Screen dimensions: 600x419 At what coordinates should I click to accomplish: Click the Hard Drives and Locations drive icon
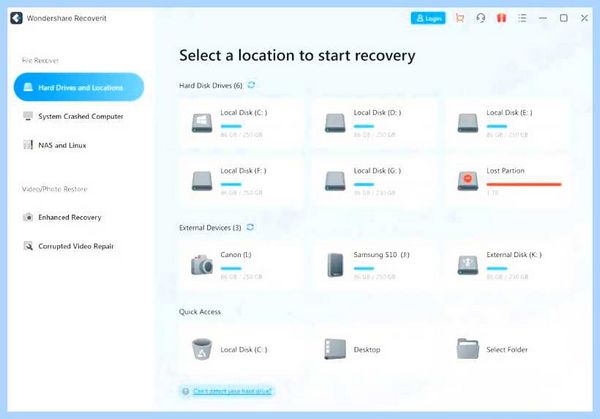(x=28, y=87)
